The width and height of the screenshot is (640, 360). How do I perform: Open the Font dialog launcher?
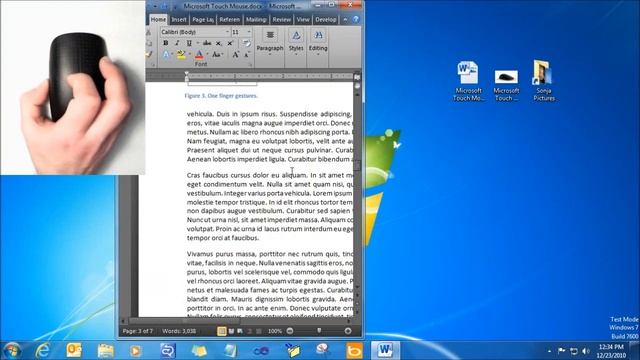pos(249,64)
